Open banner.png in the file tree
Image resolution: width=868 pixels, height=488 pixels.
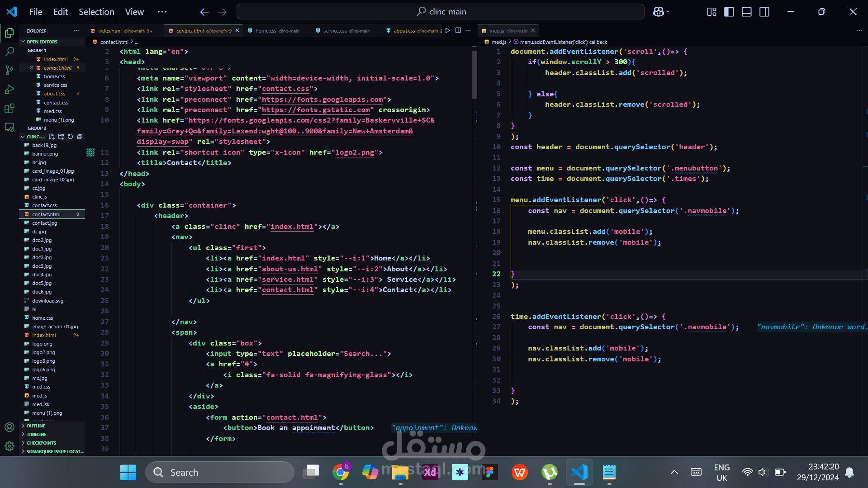tap(45, 154)
